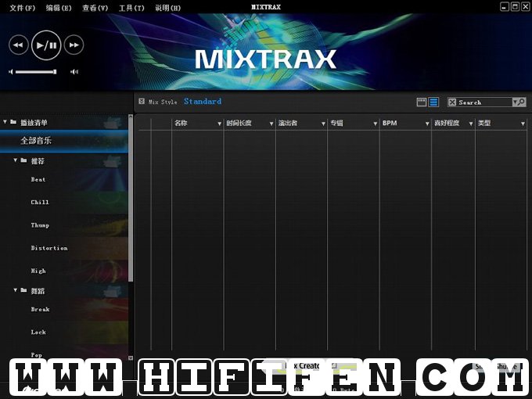The width and height of the screenshot is (532, 399).
Task: Open the 查看(V) menu
Action: point(95,8)
